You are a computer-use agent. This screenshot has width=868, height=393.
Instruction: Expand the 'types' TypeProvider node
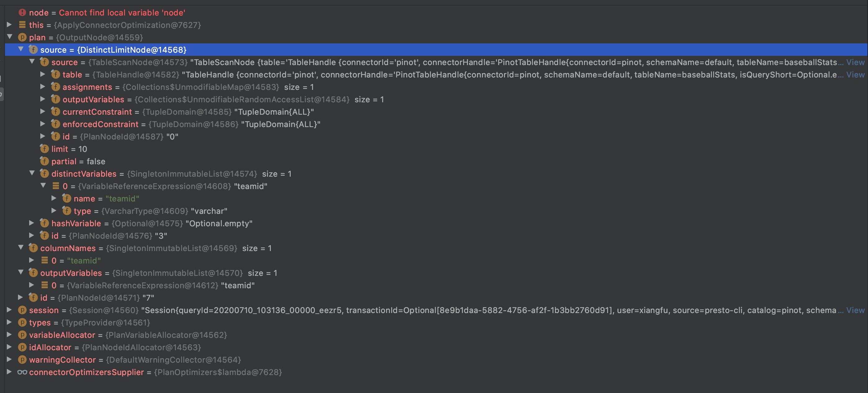pos(9,322)
